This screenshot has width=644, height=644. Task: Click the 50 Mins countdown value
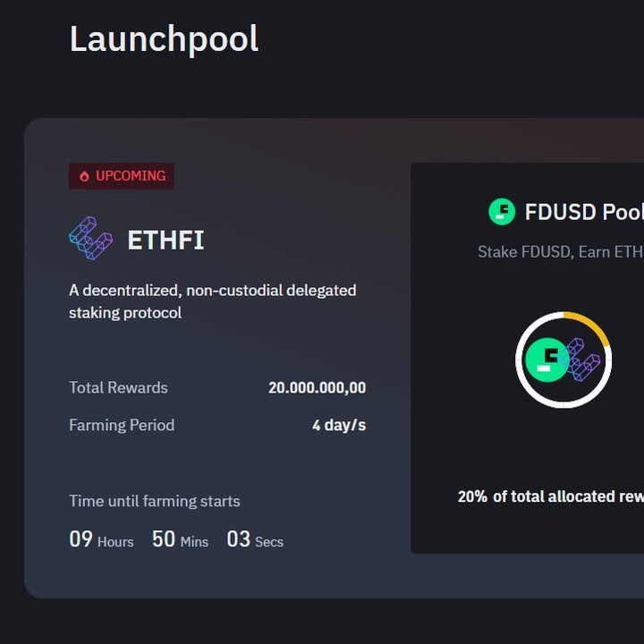pos(181,539)
